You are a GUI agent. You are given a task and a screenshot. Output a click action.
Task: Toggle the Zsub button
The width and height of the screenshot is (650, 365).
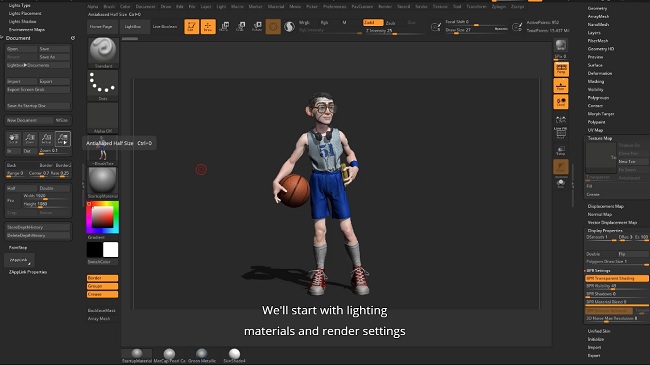[x=390, y=23]
